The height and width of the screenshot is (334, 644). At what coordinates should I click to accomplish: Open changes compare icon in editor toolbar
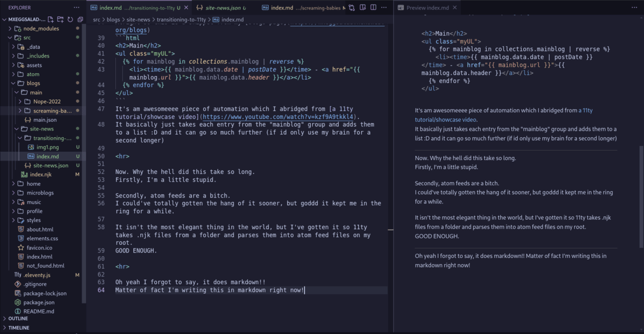352,8
